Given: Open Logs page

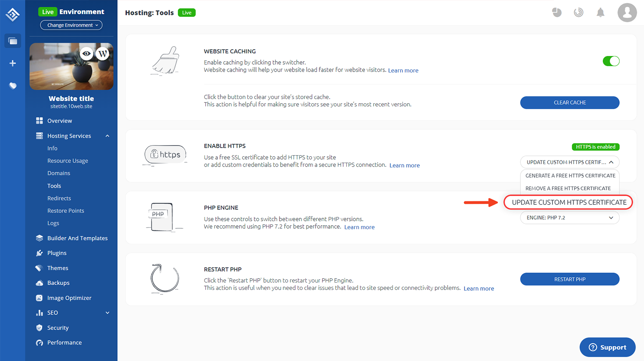Looking at the screenshot, I should point(53,223).
